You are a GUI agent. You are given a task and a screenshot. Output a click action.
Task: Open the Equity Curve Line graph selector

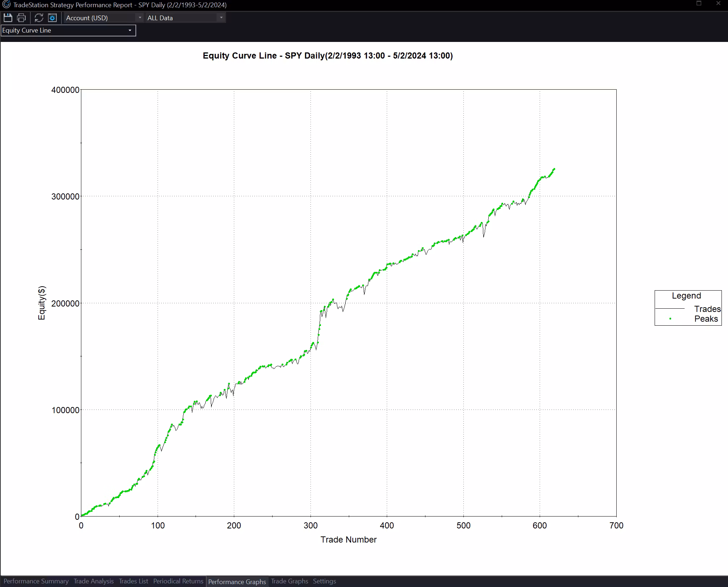[68, 30]
